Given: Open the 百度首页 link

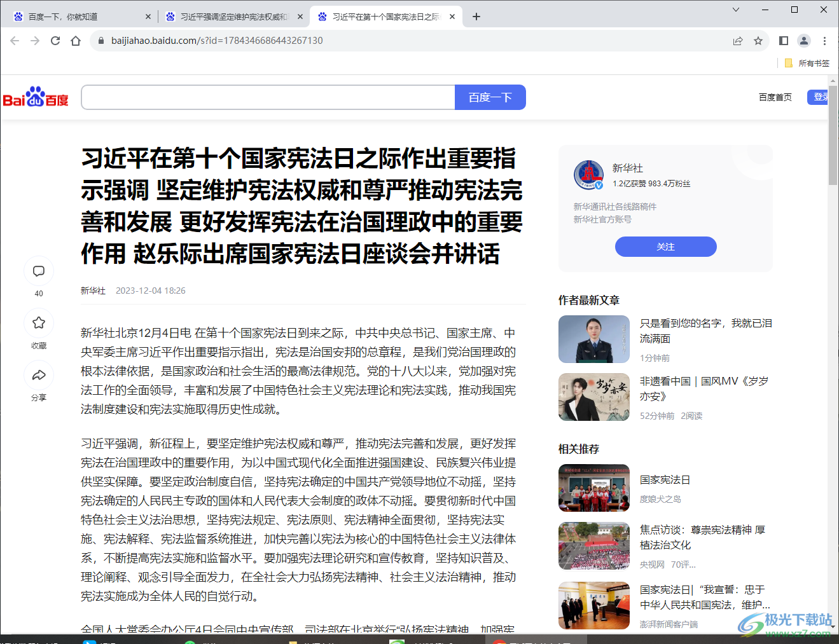Looking at the screenshot, I should tap(775, 97).
